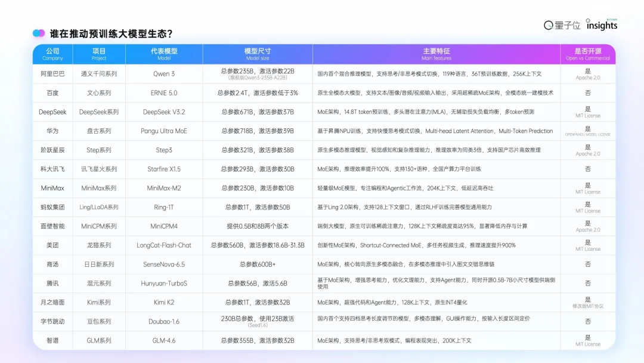Click the 总参数321B,激活参数38B cell

pyautogui.click(x=258, y=150)
